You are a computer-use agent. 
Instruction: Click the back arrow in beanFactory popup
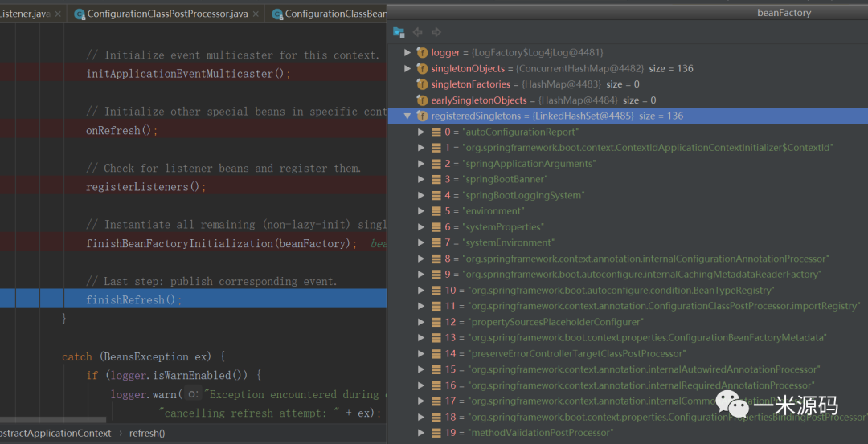click(418, 32)
